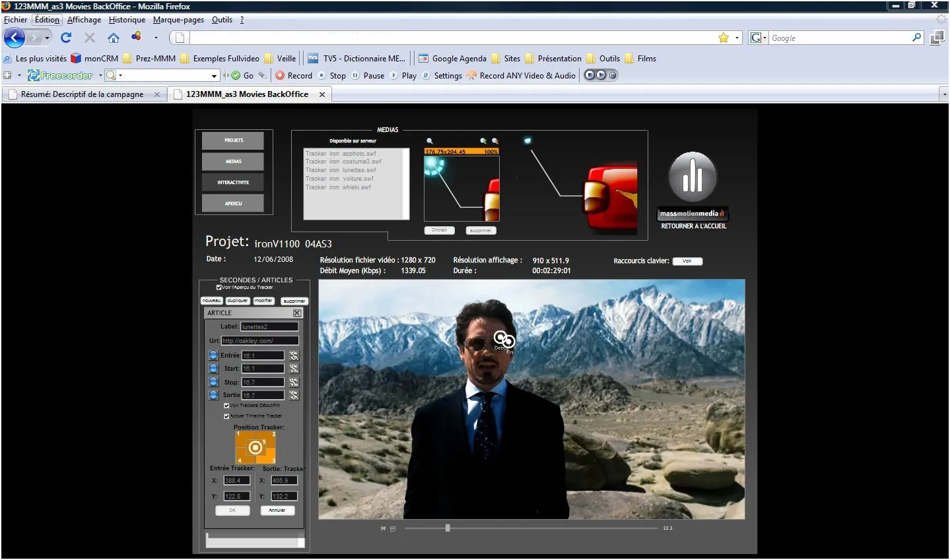The width and height of the screenshot is (950, 560).
Task: Open the Outils menu
Action: pyautogui.click(x=222, y=20)
